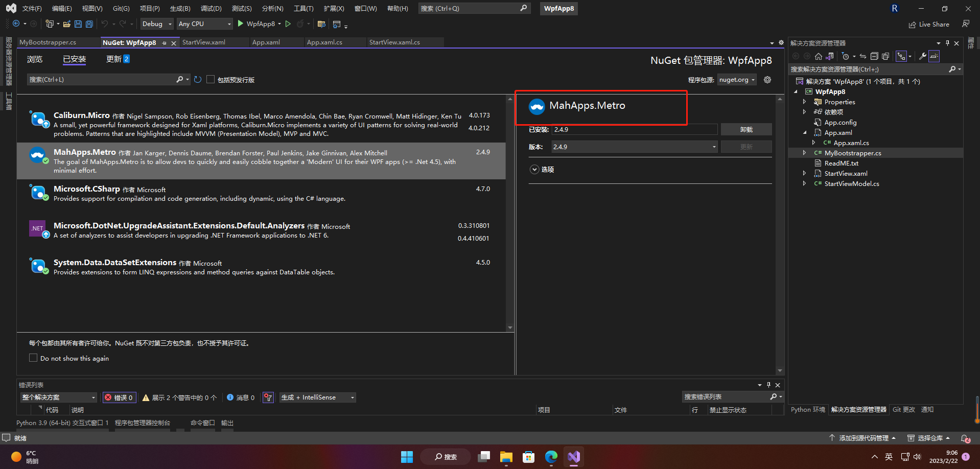Open the nuget.org package source dropdown

(737, 80)
